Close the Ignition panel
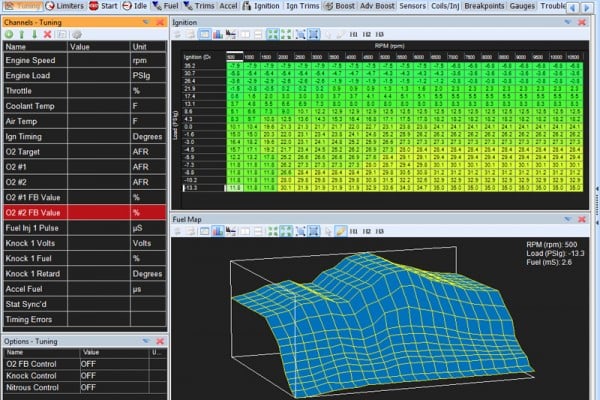Image resolution: width=600 pixels, height=400 pixels. point(582,22)
